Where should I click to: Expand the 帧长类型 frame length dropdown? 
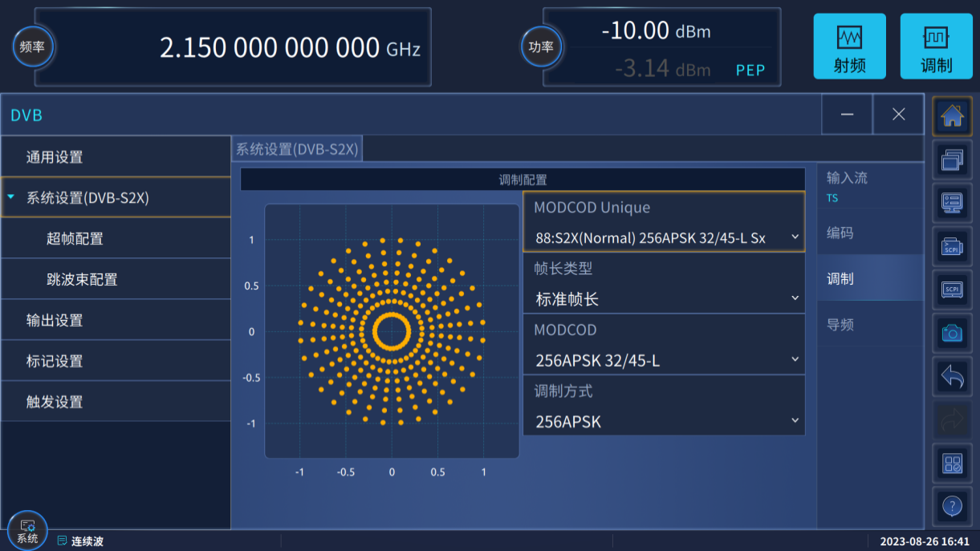664,299
